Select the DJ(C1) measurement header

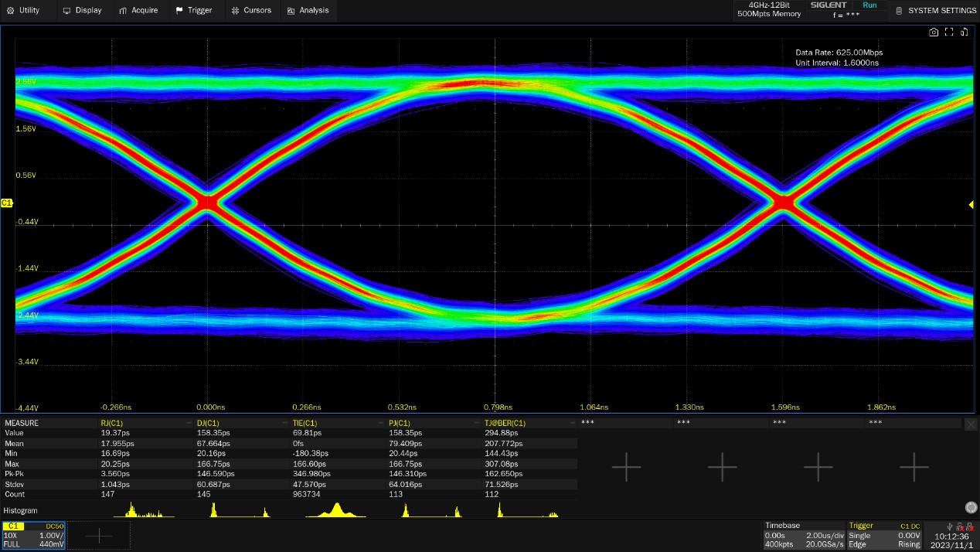pyautogui.click(x=208, y=424)
